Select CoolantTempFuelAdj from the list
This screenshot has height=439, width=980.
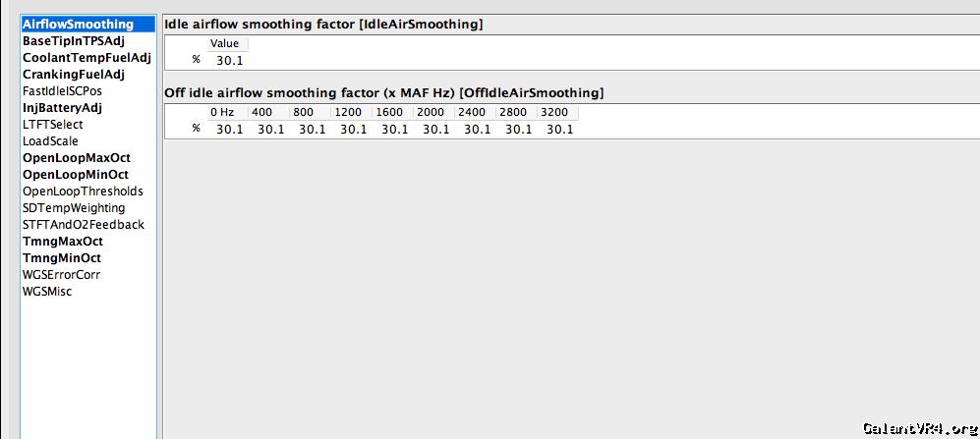coord(86,58)
